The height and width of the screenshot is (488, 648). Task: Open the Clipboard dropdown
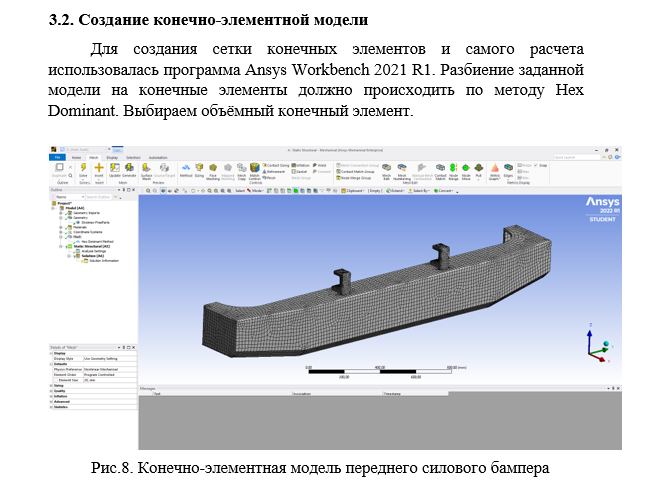pyautogui.click(x=353, y=191)
